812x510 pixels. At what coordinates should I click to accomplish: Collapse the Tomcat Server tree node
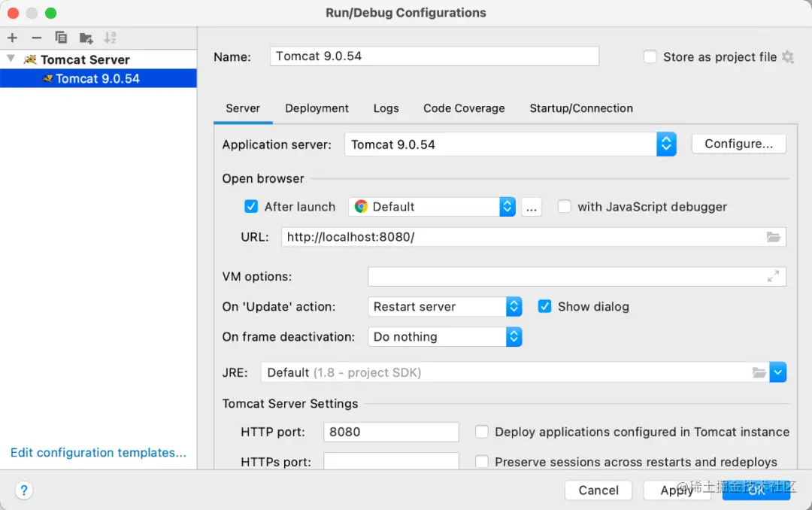[11, 59]
